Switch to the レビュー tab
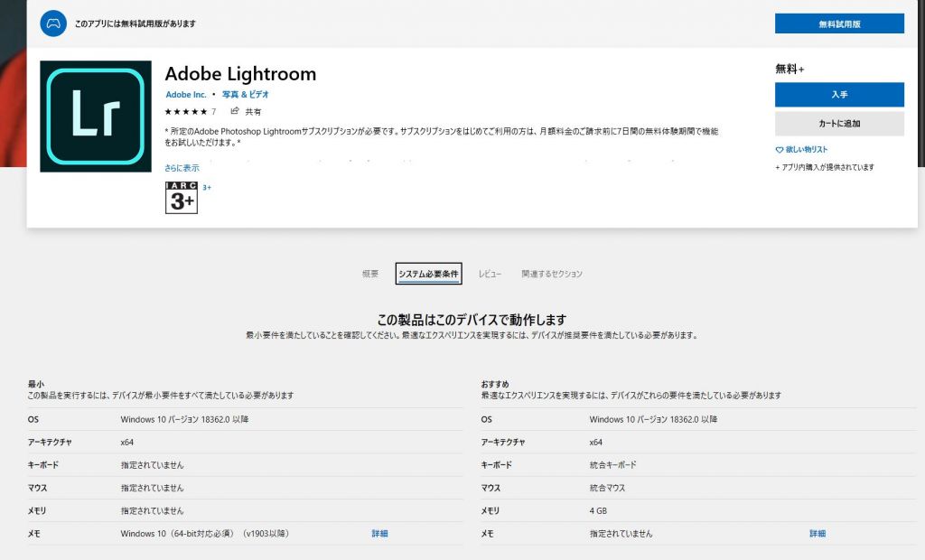This screenshot has height=560, width=925. tap(490, 274)
